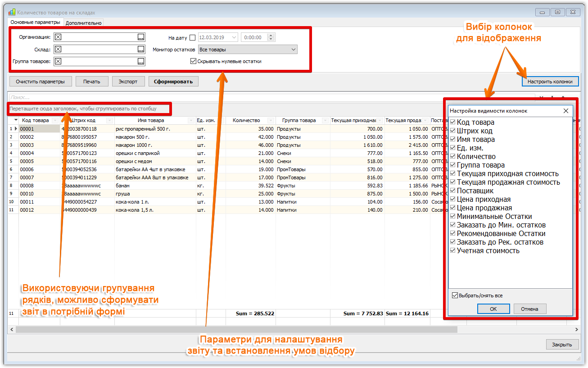The image size is (588, 368).
Task: Click the "банан" product name cell
Action: coord(155,186)
